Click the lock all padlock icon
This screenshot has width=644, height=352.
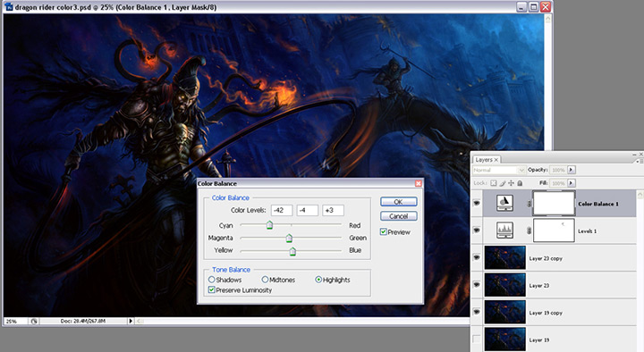pyautogui.click(x=520, y=183)
